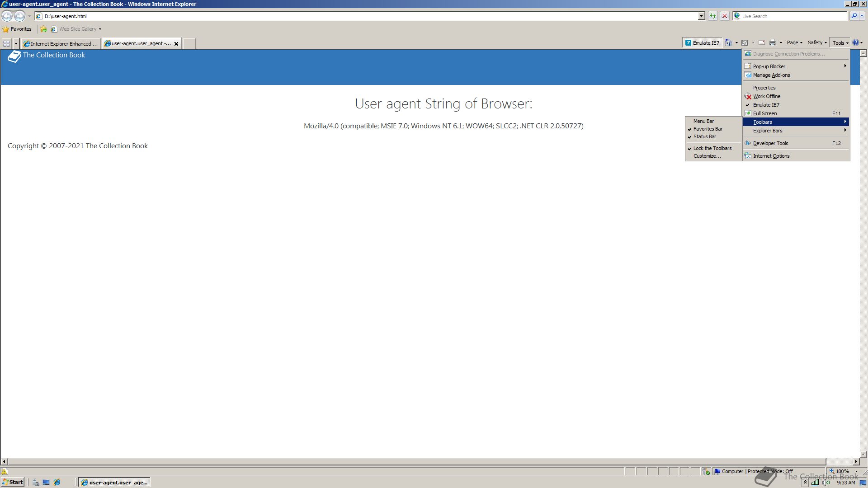
Task: Click the horizontal scrollbar left arrow
Action: click(4, 462)
